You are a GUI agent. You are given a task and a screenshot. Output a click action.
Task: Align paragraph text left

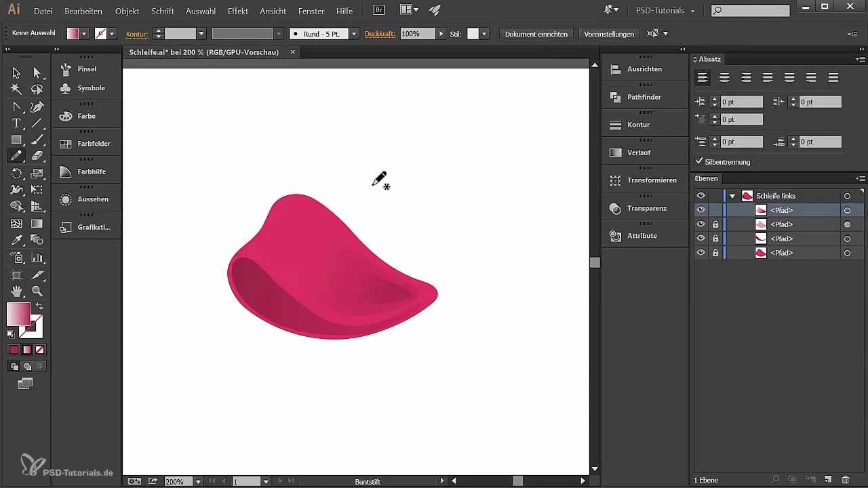(703, 78)
